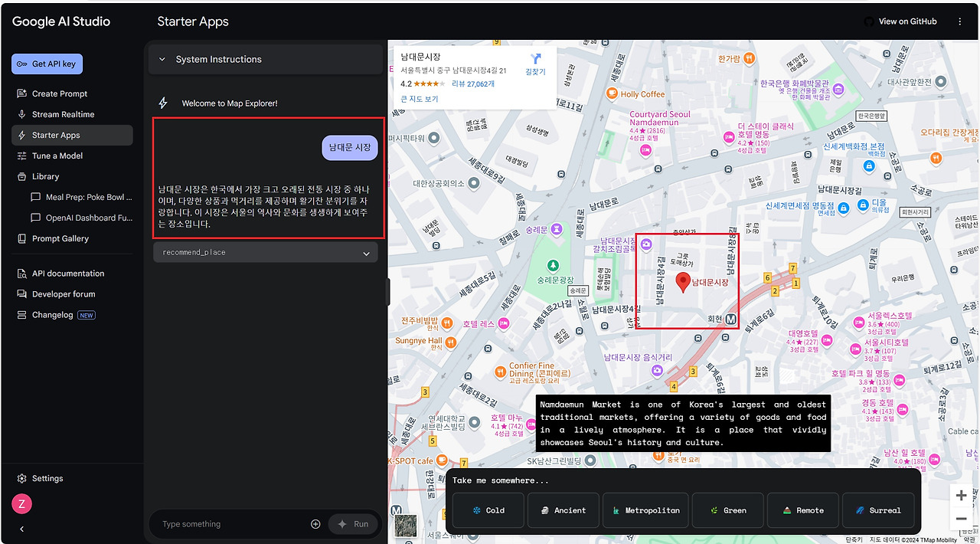980x544 pixels.
Task: Zoom in the map with plus button
Action: pyautogui.click(x=961, y=496)
